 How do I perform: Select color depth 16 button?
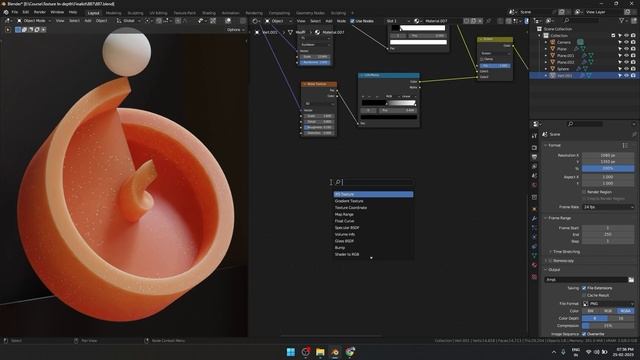pyautogui.click(x=621, y=318)
